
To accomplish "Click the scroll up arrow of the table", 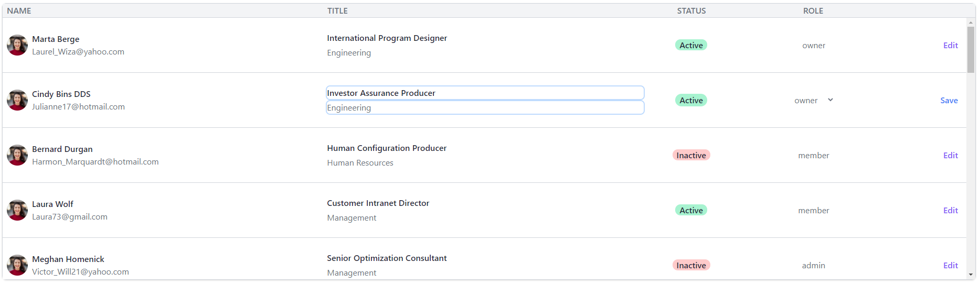I will click(x=971, y=23).
